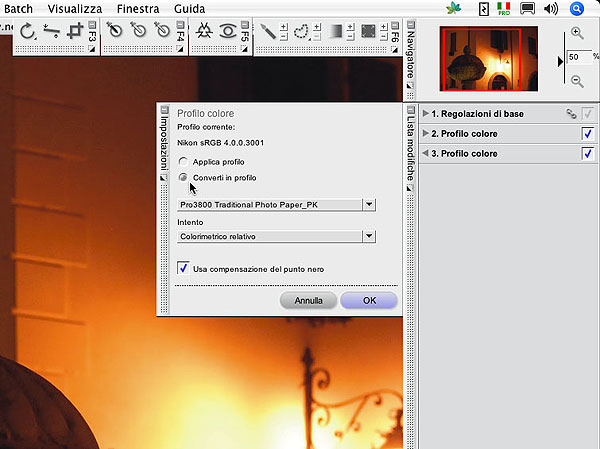Click the Profilo colore dialog title
This screenshot has width=600, height=449.
[205, 113]
